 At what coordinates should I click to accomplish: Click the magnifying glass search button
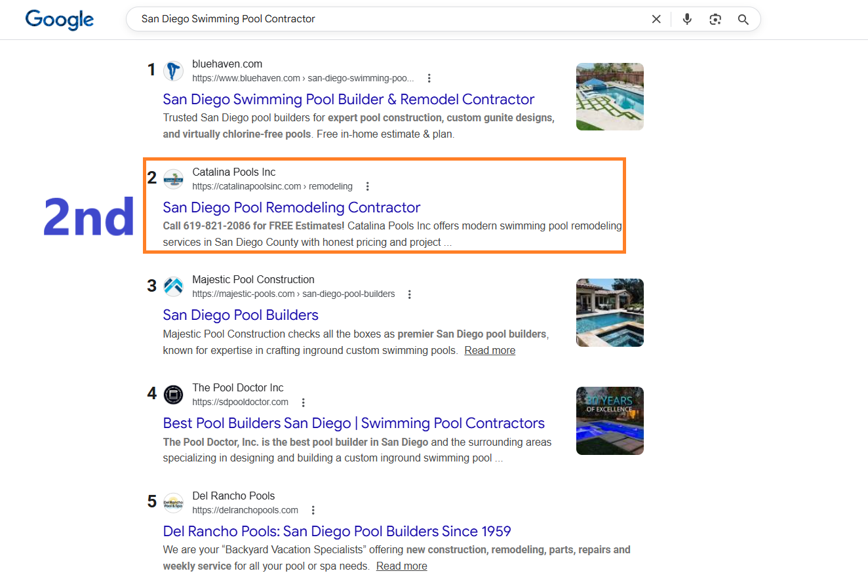pyautogui.click(x=743, y=19)
